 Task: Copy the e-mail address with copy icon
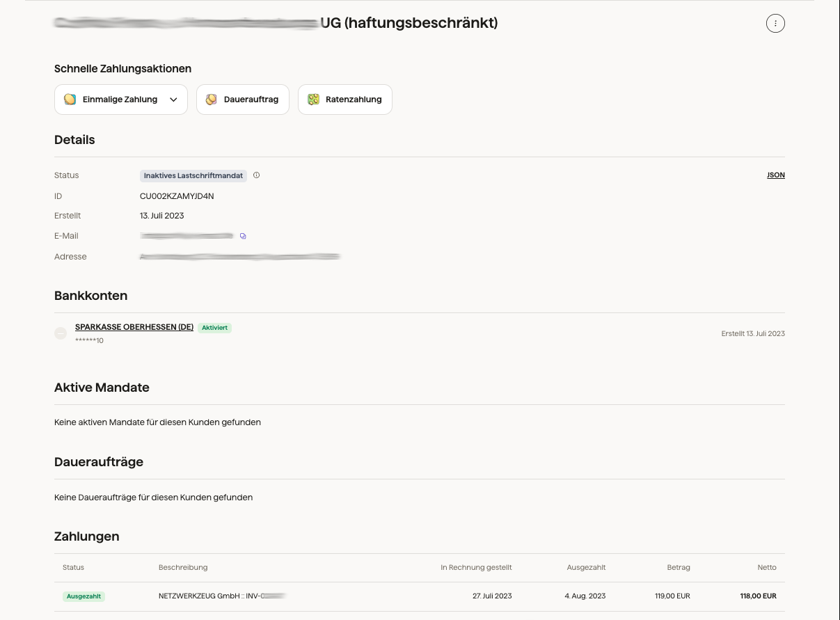(x=243, y=236)
